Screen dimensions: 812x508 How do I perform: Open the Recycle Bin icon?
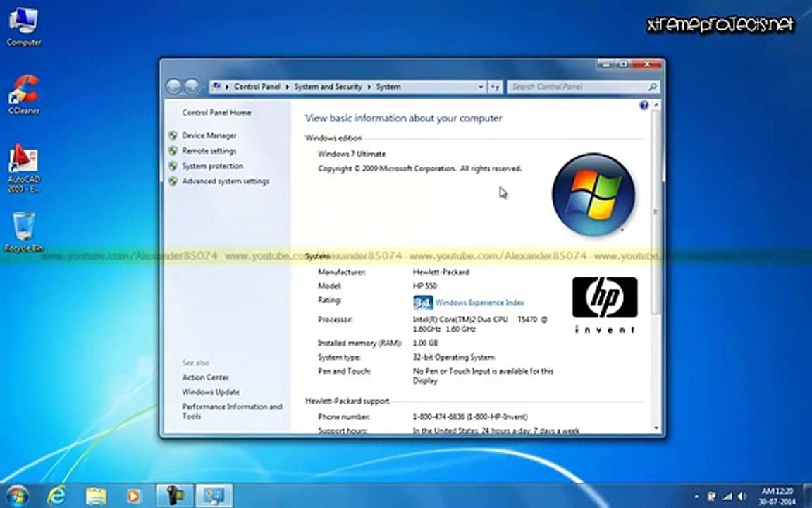pyautogui.click(x=23, y=231)
